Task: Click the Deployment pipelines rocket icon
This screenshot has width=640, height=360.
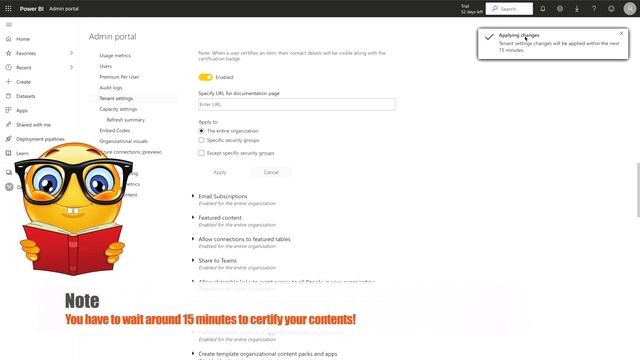Action: [x=9, y=139]
